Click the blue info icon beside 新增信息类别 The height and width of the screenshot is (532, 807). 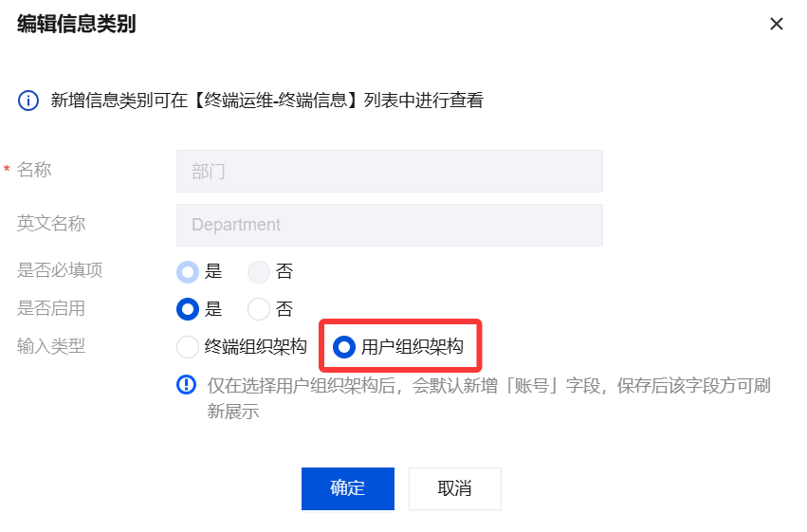click(x=28, y=101)
